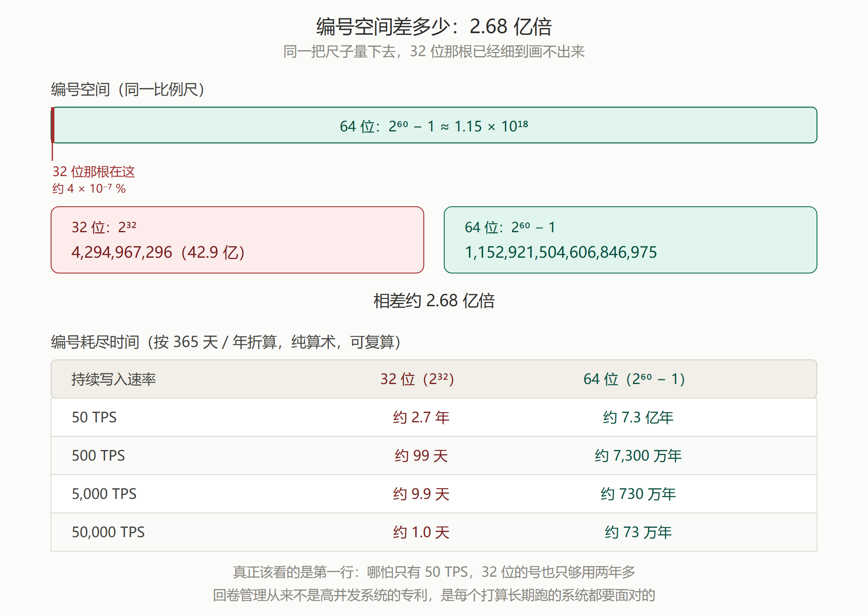Click the table header '64 位（2⁶⁰ − 1）'
868x615 pixels.
(634, 379)
